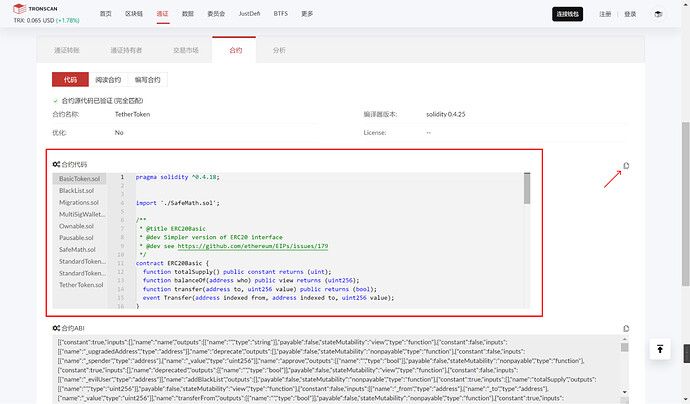Open the 区块链 nav menu item
Screen dimensions: 690x404
(134, 14)
